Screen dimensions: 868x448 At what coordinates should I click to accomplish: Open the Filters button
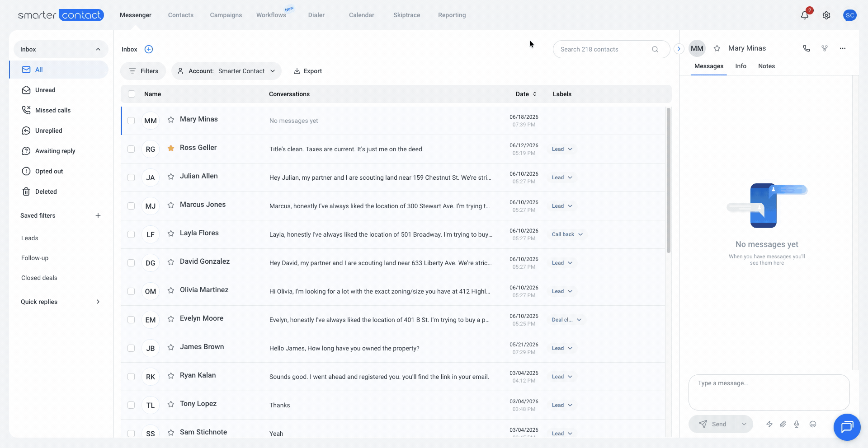point(143,71)
